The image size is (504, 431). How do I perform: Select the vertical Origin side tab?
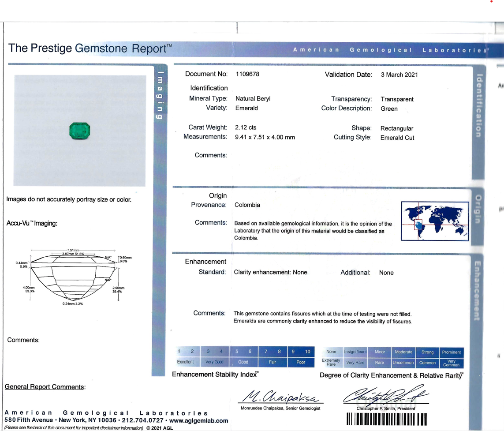(479, 210)
